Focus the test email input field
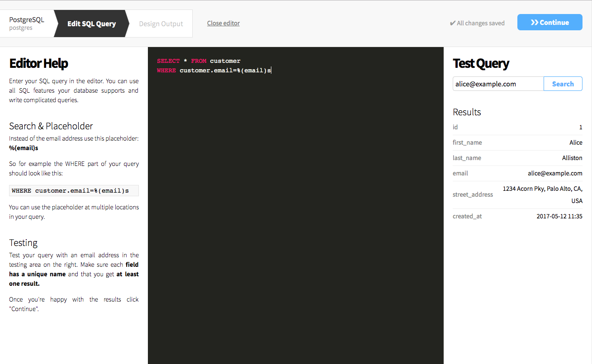The height and width of the screenshot is (364, 592). point(498,84)
